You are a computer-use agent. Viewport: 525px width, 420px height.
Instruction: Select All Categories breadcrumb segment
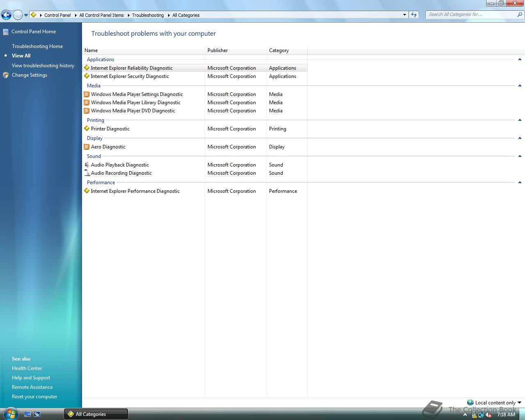(x=186, y=15)
